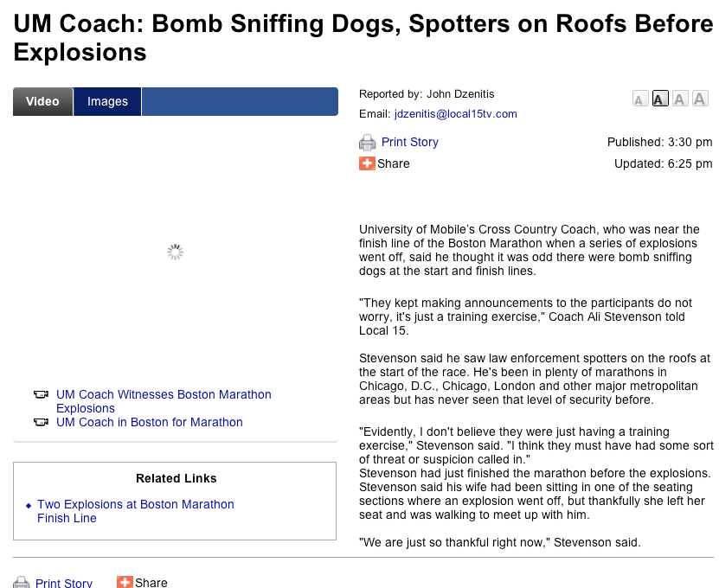This screenshot has width=719, height=588.
Task: Switch to the Video tab
Action: tap(42, 101)
